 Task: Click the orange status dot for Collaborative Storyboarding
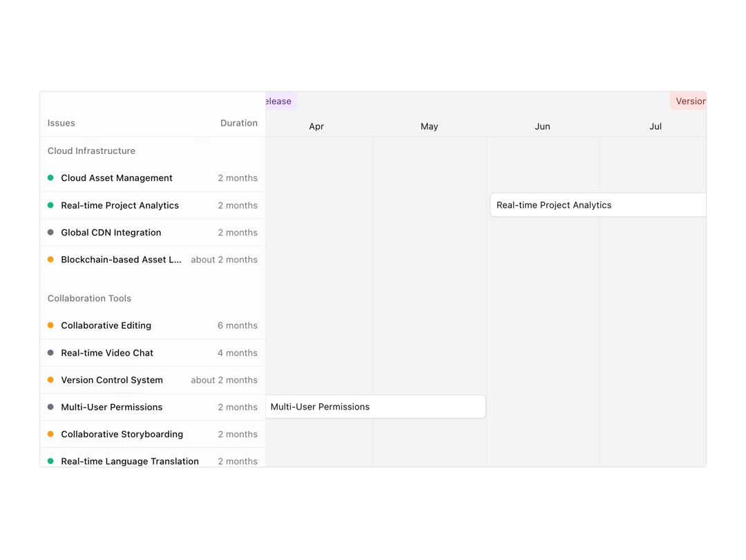click(50, 434)
